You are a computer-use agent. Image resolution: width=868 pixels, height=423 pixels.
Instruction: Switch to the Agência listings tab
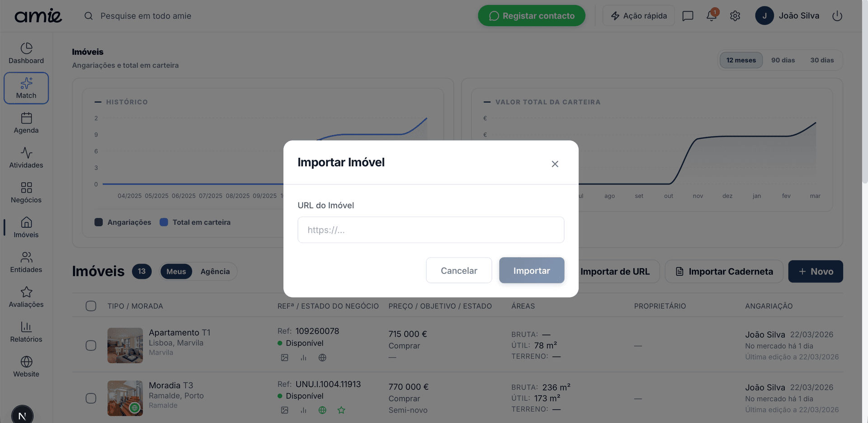click(x=215, y=271)
